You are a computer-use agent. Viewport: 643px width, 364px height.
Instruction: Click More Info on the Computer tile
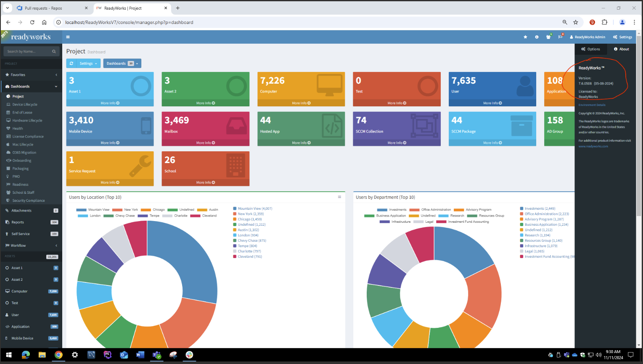coord(301,103)
